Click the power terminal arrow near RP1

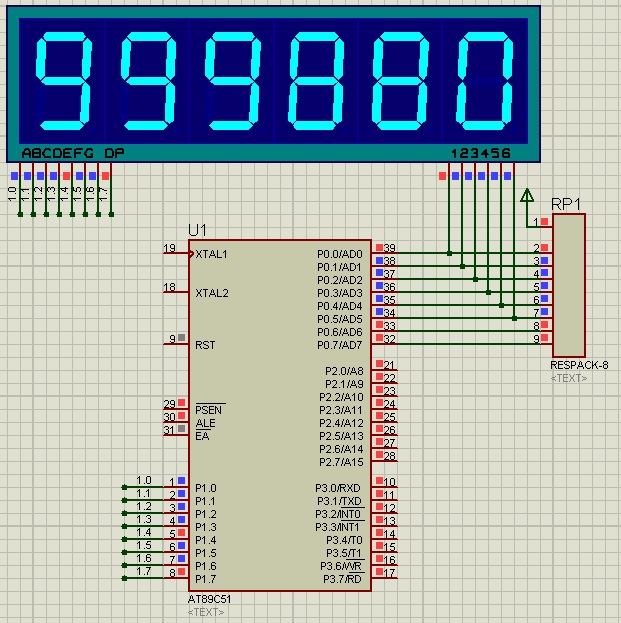tap(527, 195)
